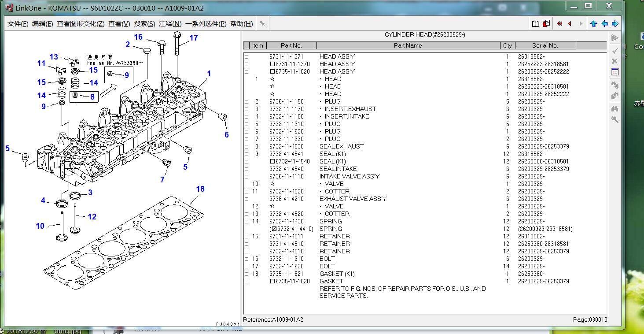This screenshot has width=644, height=334.
Task: Click the binoculars icon in right sidebar
Action: point(615,108)
